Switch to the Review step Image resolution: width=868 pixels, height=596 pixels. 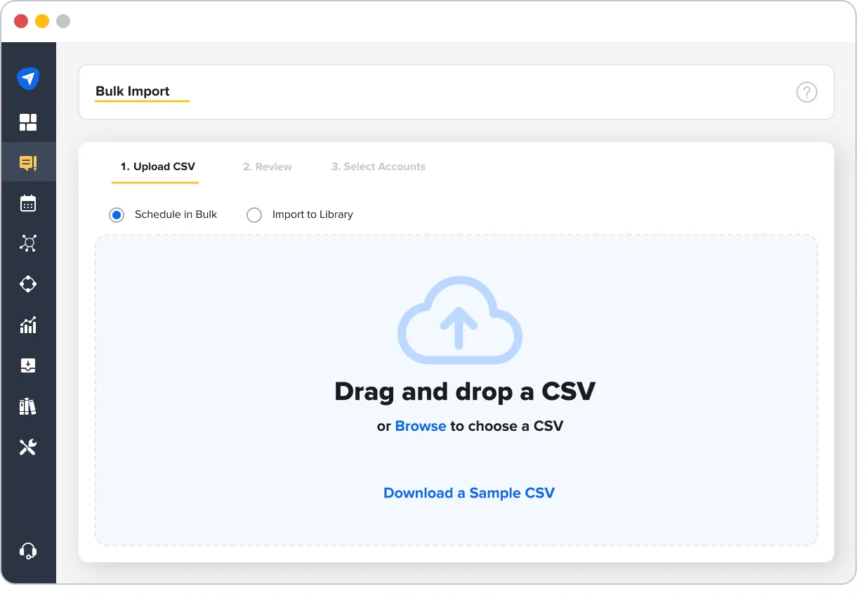click(x=268, y=167)
